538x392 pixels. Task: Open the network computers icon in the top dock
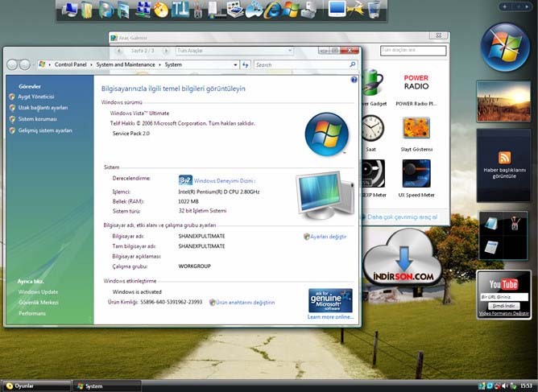pyautogui.click(x=143, y=10)
